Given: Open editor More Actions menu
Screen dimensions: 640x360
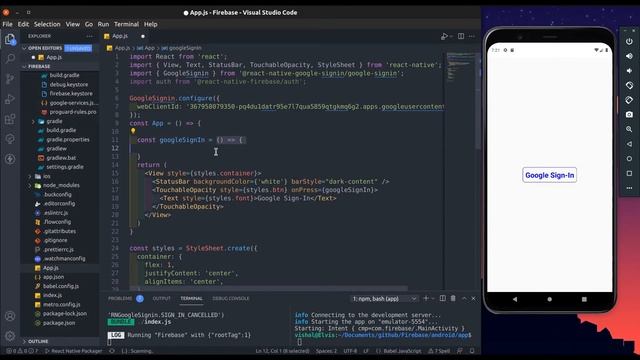Looking at the screenshot, I should [472, 36].
